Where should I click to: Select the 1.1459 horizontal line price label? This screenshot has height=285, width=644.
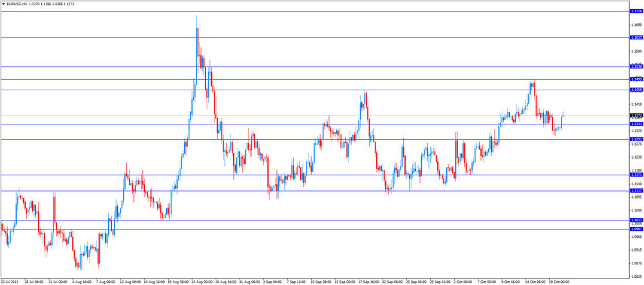point(636,90)
